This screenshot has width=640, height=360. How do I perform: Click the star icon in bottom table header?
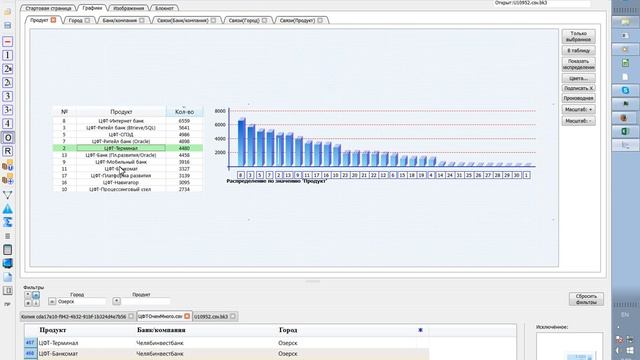pos(420,330)
